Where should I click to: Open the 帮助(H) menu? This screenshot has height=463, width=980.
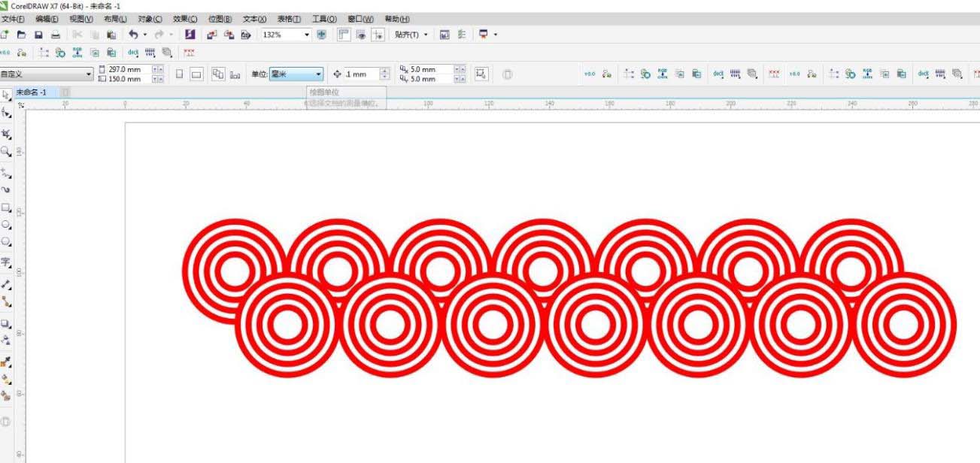pos(397,19)
